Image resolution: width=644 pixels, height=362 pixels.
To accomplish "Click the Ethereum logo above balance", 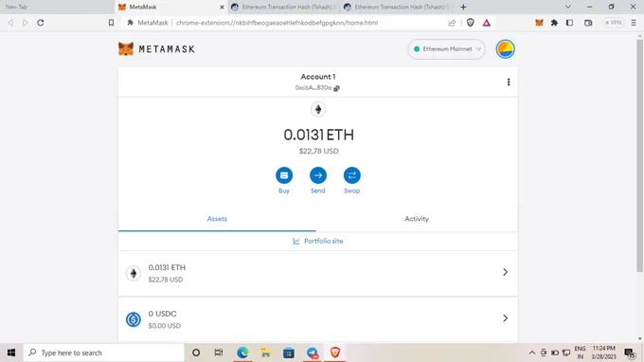I will click(318, 109).
